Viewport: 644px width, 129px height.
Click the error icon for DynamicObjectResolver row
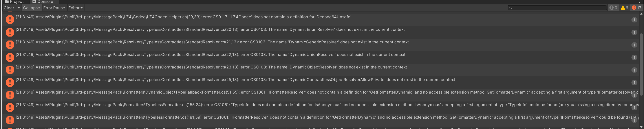pos(10,70)
